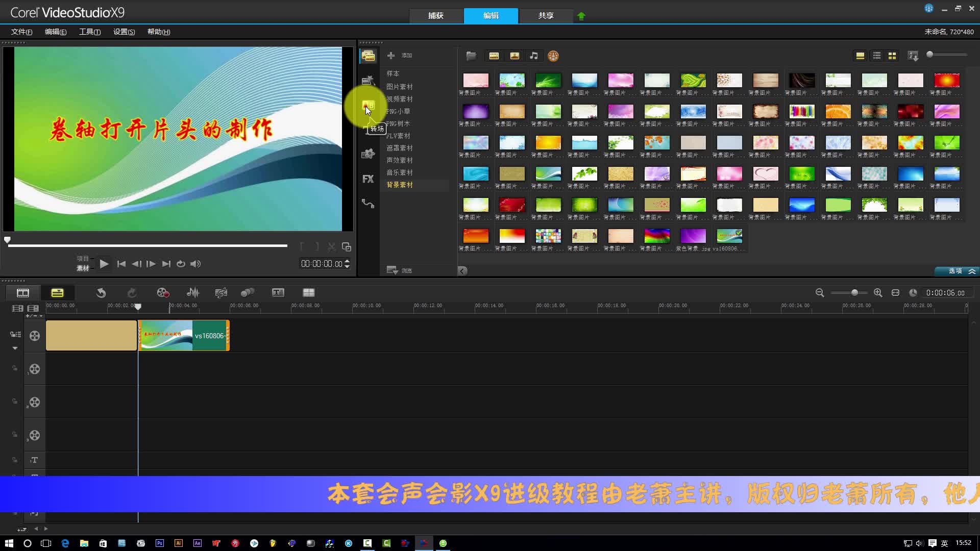This screenshot has height=551, width=980.
Task: Open the 工具(T) menu
Action: tap(89, 32)
